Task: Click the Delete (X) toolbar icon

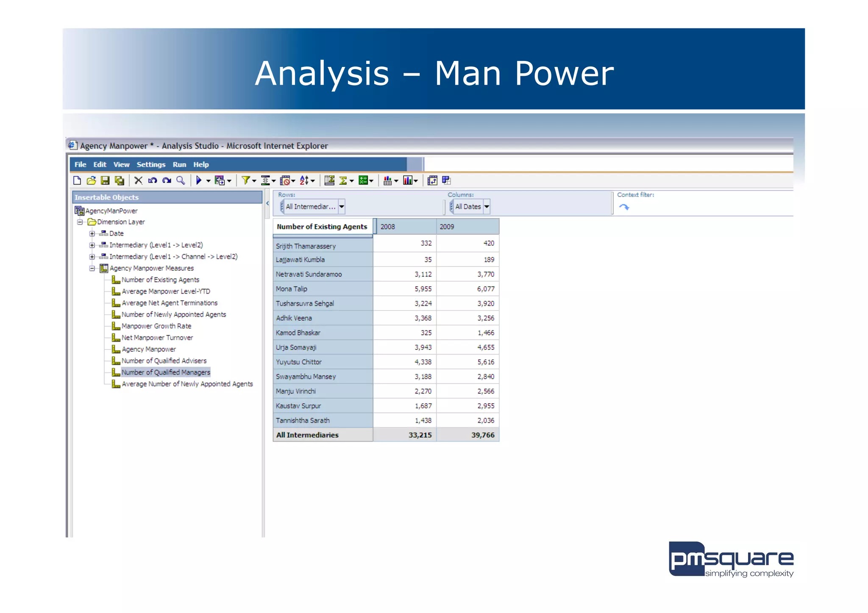Action: pyautogui.click(x=138, y=180)
